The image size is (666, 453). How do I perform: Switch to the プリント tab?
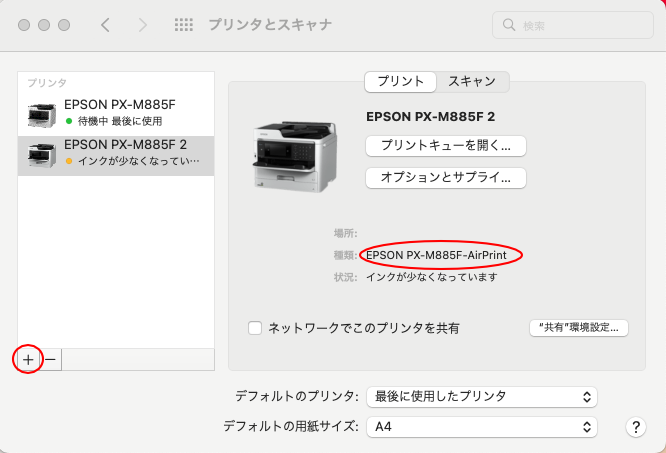401,82
